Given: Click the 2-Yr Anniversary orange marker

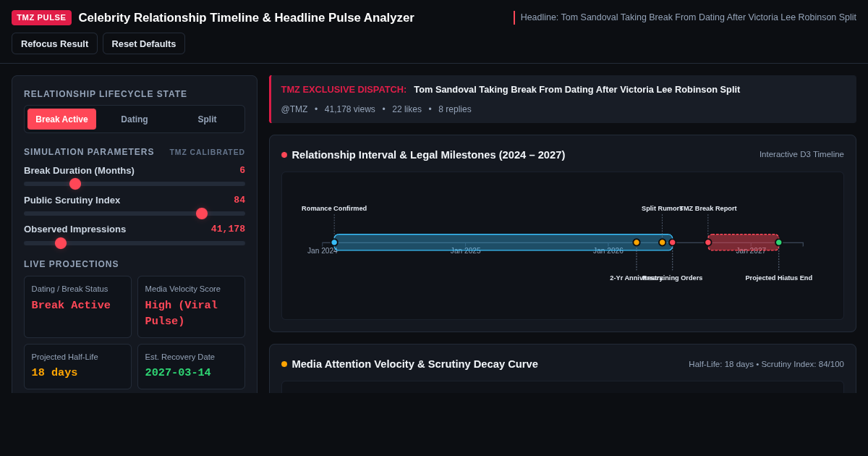Looking at the screenshot, I should pos(637,242).
